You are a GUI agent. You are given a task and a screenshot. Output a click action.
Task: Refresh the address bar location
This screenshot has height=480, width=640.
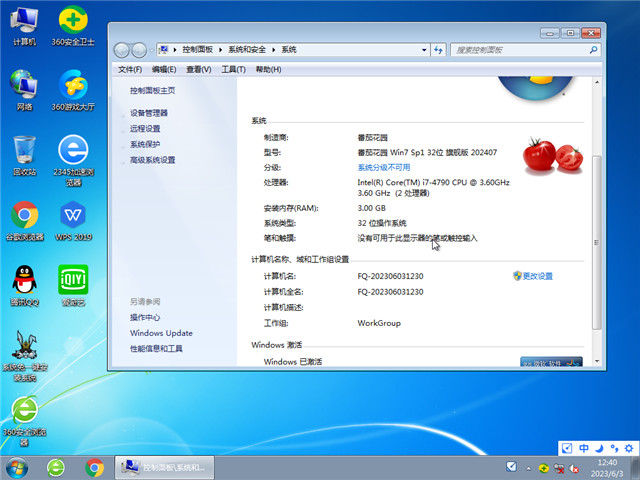coord(438,50)
